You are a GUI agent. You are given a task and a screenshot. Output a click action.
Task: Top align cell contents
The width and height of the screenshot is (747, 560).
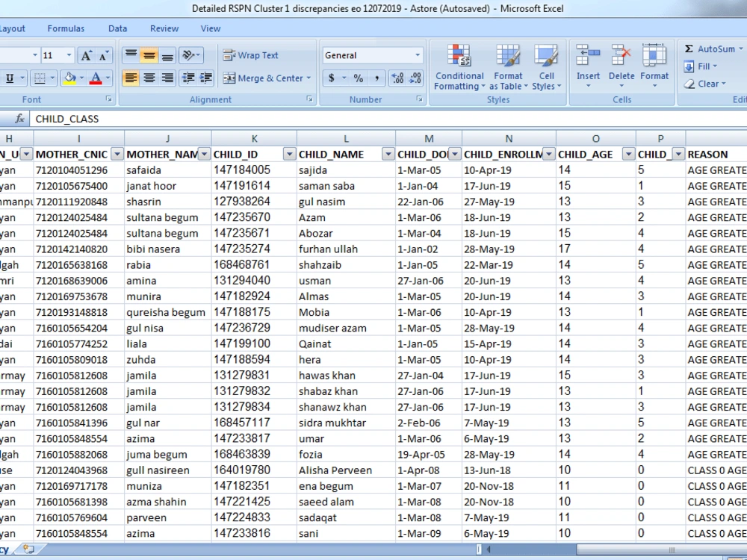tap(131, 55)
